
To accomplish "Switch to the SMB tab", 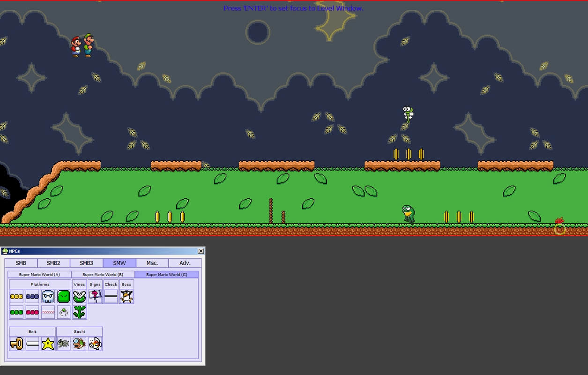I will click(21, 263).
